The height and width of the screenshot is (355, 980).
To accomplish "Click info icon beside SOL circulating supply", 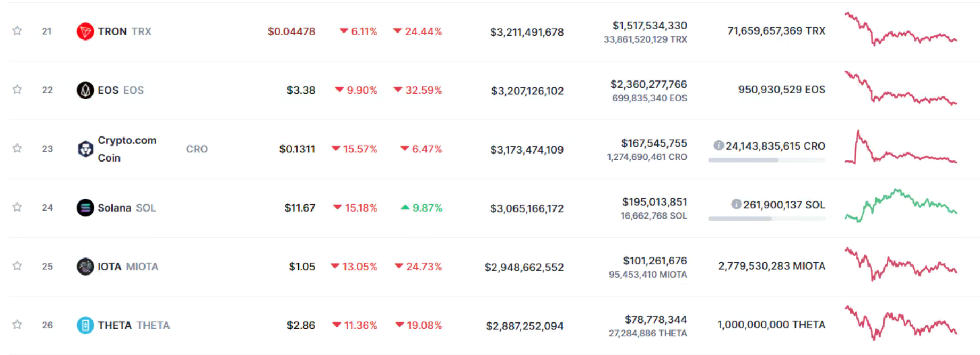I will click(736, 204).
